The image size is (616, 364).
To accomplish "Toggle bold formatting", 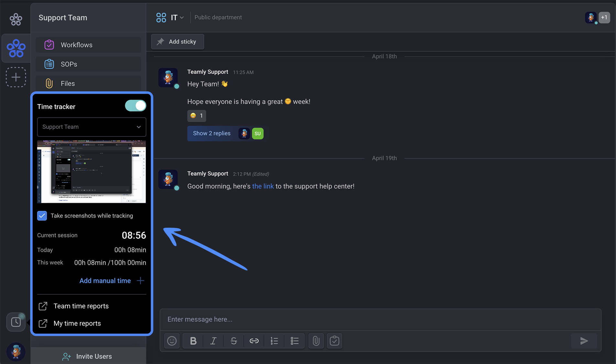I will [x=193, y=341].
